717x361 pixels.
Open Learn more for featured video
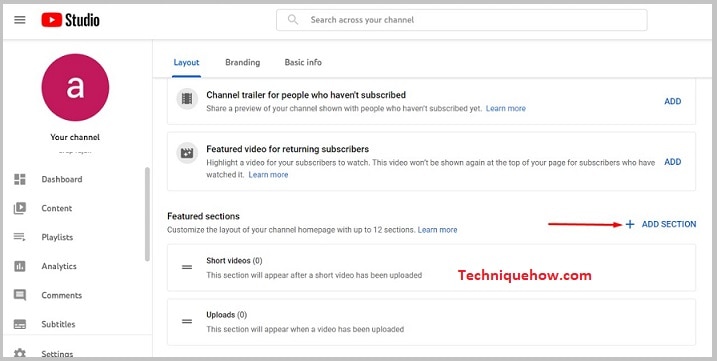tap(268, 175)
